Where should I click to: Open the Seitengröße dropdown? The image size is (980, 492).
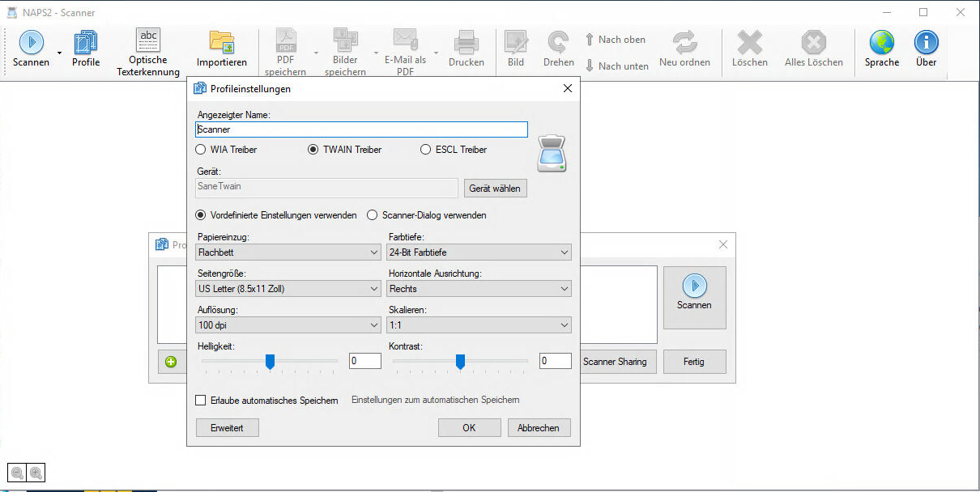(288, 289)
